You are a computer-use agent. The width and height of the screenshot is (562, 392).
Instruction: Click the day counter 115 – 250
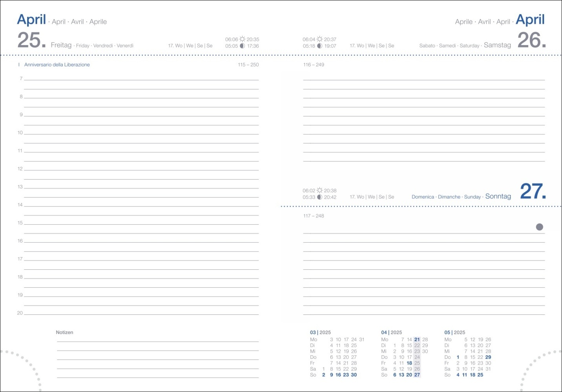click(248, 65)
